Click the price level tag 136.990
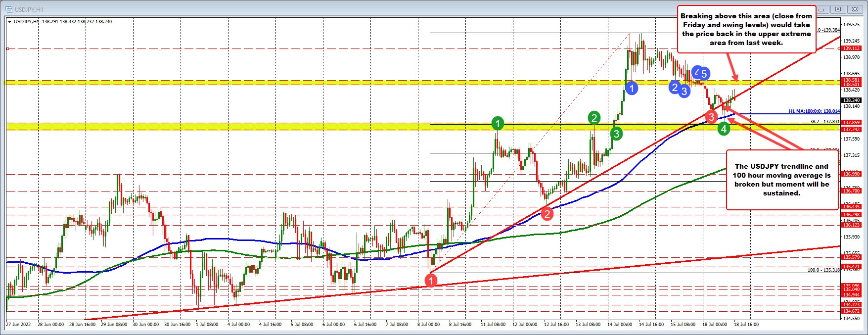The width and height of the screenshot is (868, 335). 852,174
